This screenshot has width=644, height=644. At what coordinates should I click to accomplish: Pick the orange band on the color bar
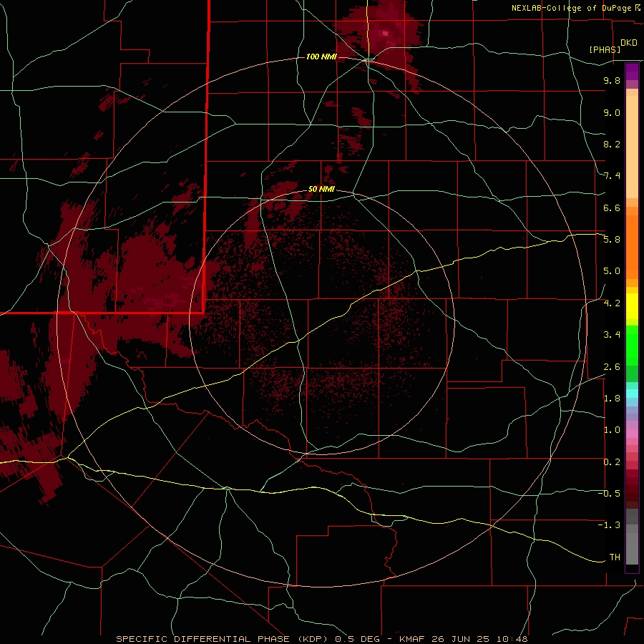(632, 247)
